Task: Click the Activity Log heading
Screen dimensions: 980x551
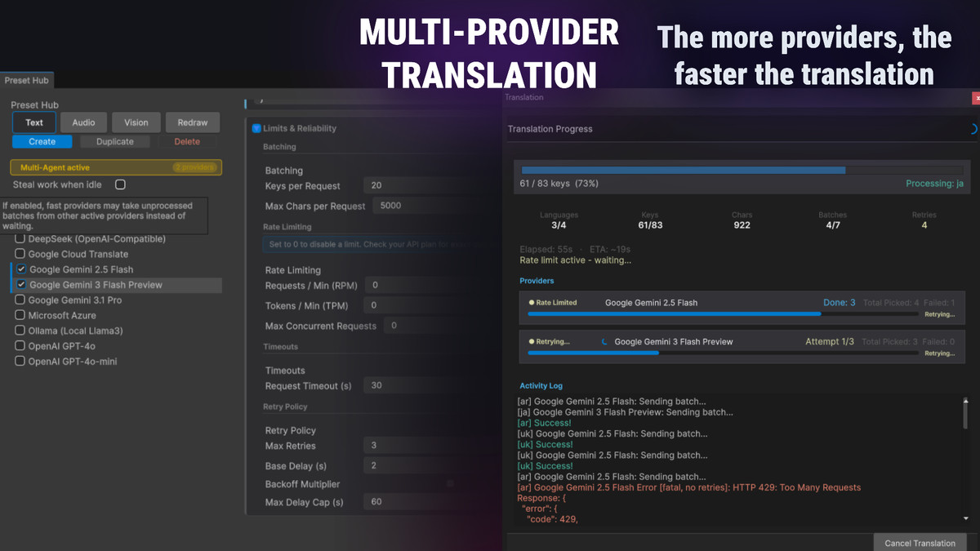Action: coord(541,385)
